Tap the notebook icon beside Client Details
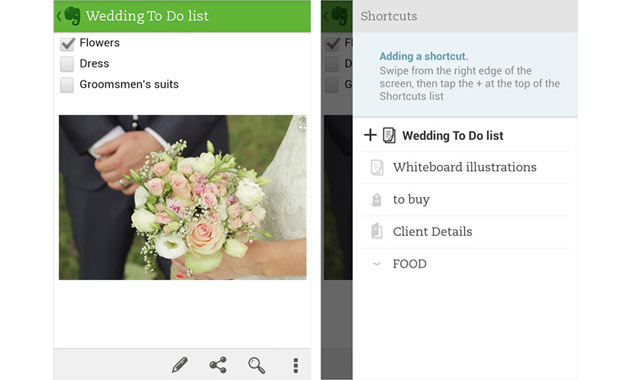The height and width of the screenshot is (380, 630). coord(376,231)
